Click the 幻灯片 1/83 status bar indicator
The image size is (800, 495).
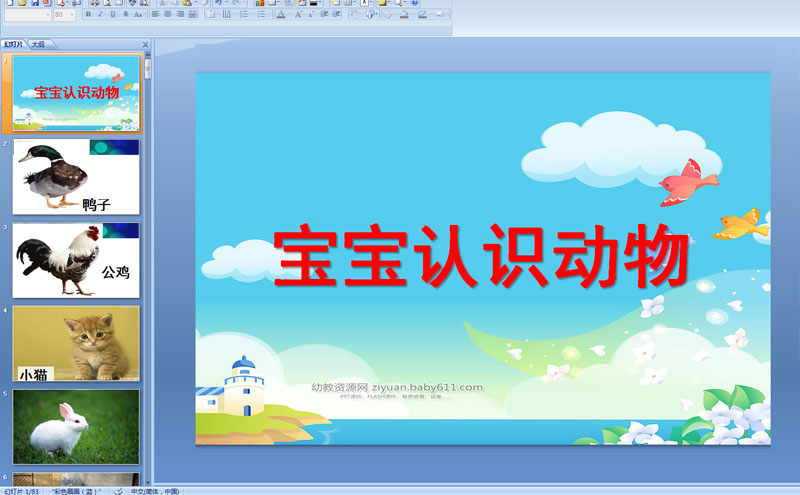(x=21, y=491)
